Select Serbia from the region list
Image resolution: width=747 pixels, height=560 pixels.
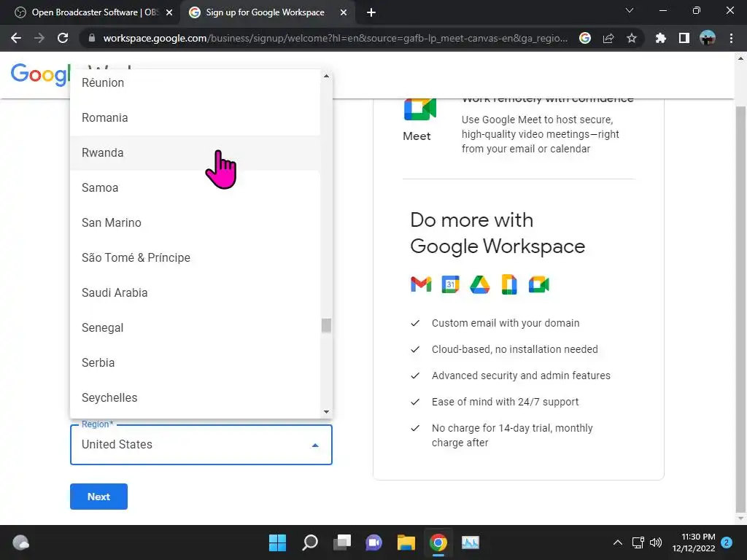195,363
